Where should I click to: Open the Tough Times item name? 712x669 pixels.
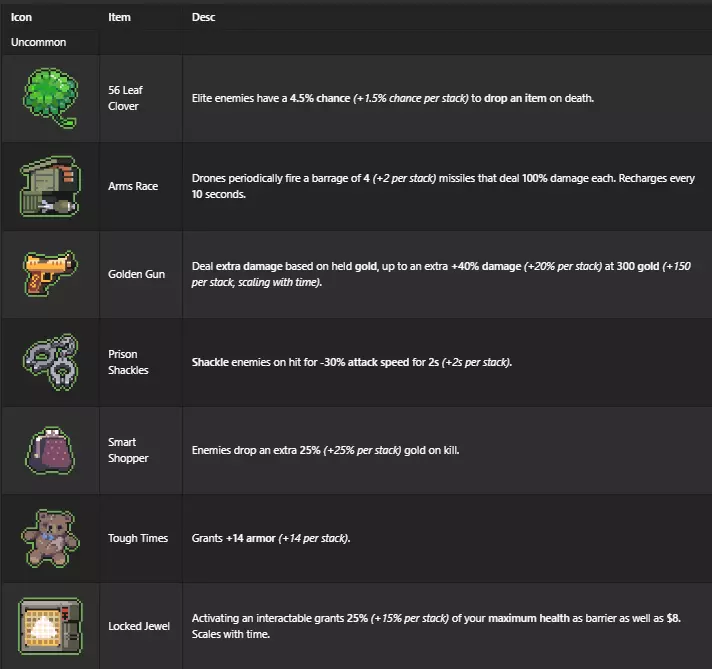point(138,538)
